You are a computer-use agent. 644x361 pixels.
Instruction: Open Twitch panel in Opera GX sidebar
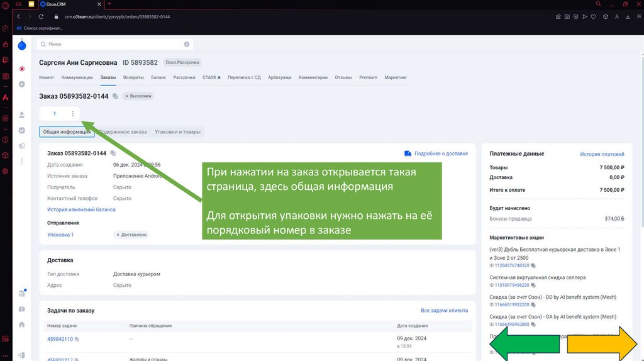5,60
